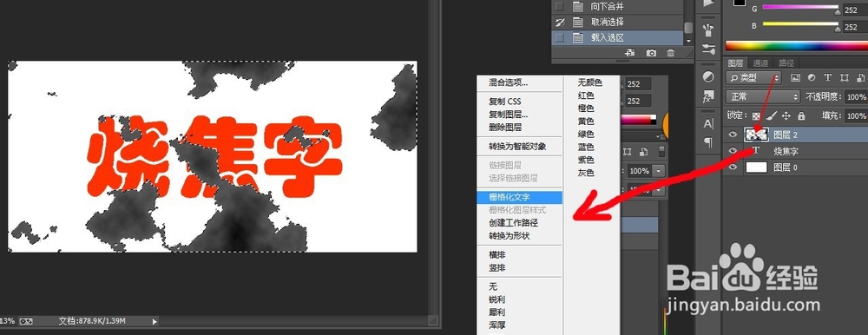Click history state icon for 载入选区
Screen dimensions: 868x335
(578, 38)
